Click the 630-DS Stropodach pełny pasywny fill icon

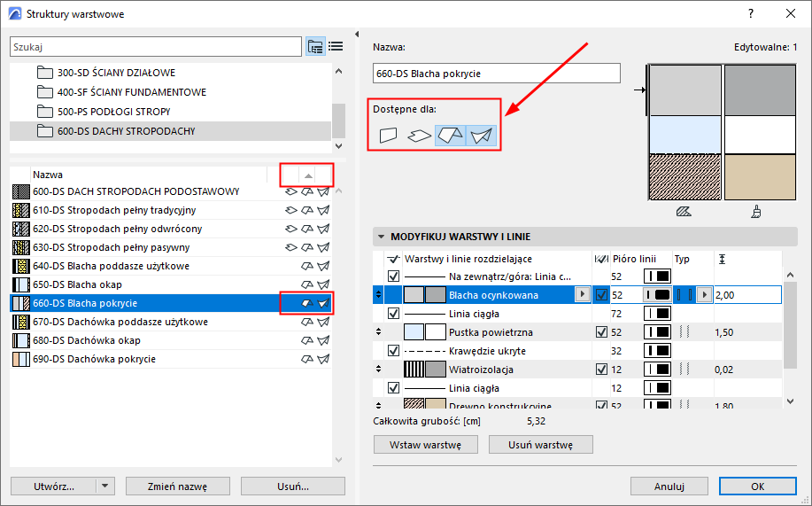(21, 247)
